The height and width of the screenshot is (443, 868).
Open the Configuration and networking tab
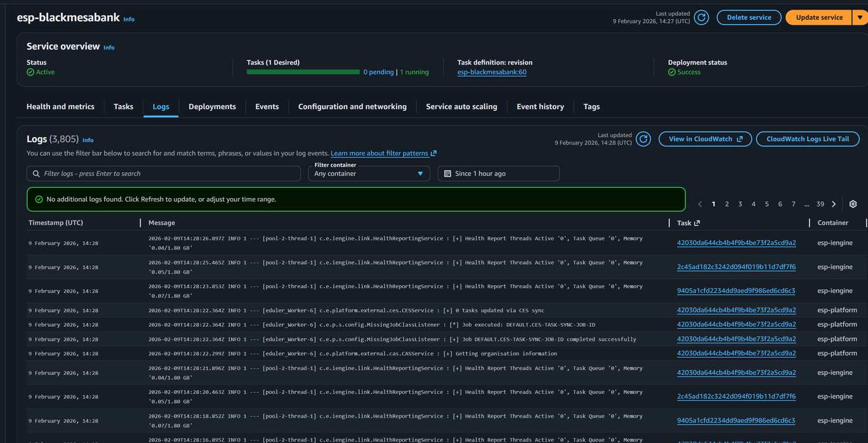pyautogui.click(x=352, y=107)
